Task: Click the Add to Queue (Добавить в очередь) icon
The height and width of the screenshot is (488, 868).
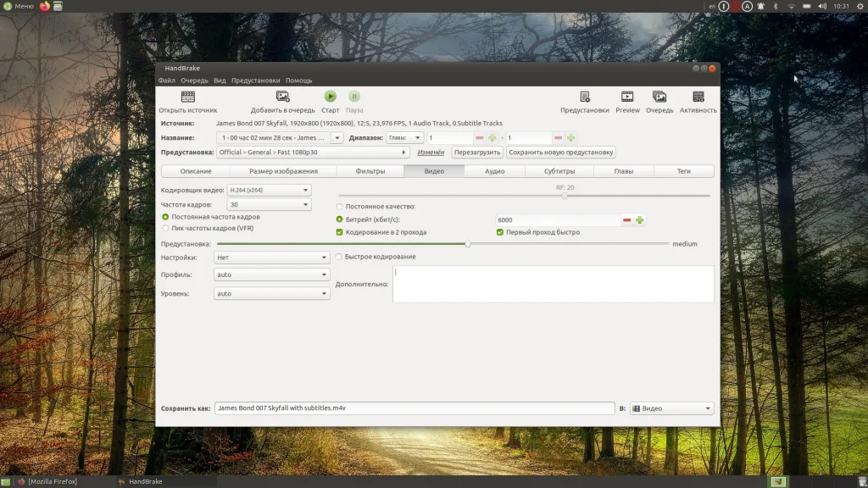Action: click(282, 97)
